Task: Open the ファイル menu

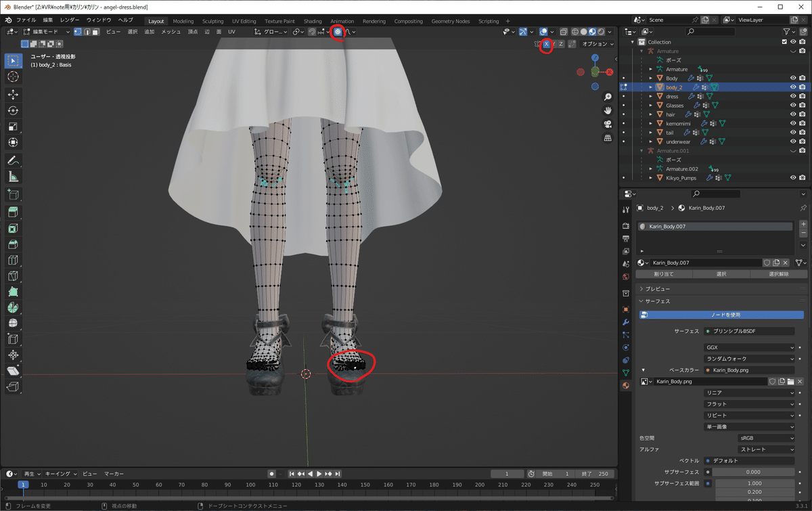Action: [26, 20]
